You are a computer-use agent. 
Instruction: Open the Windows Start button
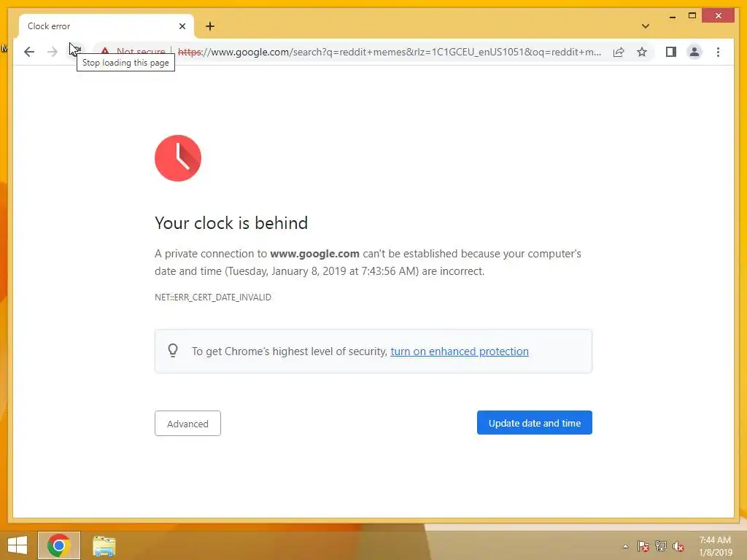[x=18, y=545]
